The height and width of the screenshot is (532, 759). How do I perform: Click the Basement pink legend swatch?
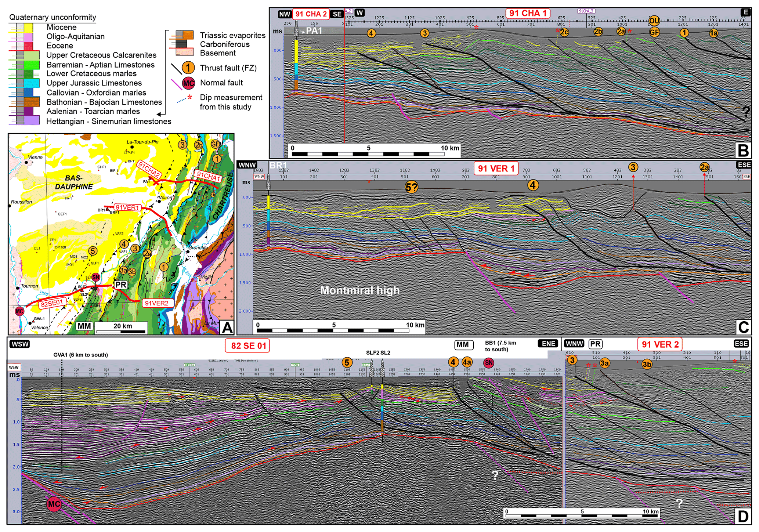(x=184, y=53)
